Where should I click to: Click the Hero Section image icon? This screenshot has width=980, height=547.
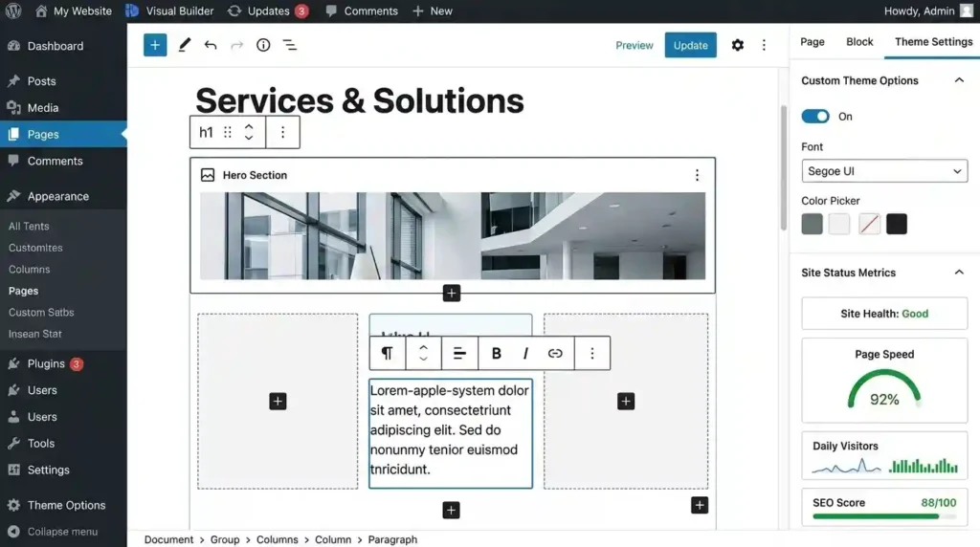click(208, 175)
